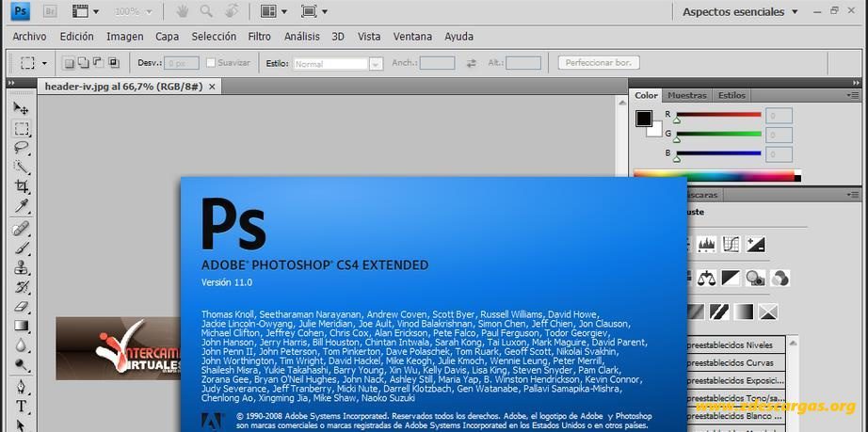
Task: Open the Aspectos esenciales workspace dropdown
Action: point(740,11)
